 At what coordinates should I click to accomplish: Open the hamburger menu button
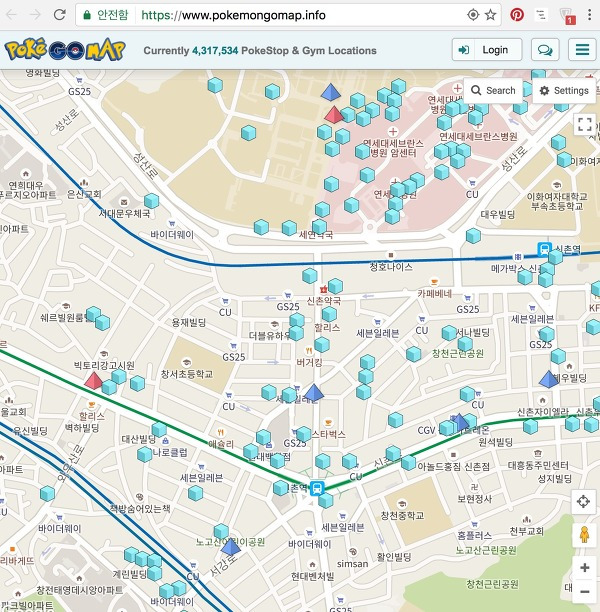[x=582, y=50]
